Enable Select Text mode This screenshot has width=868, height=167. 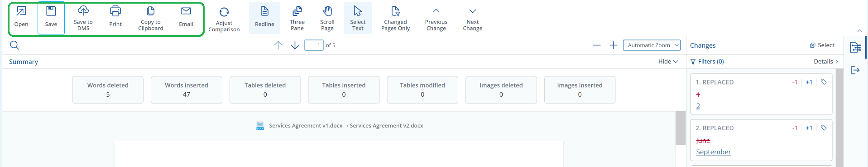coord(358,17)
